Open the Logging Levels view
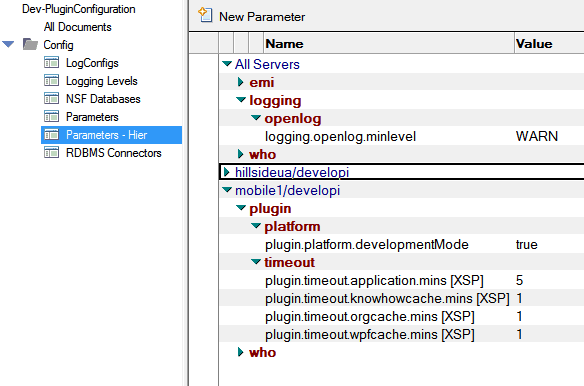The height and width of the screenshot is (386, 584). (x=102, y=81)
